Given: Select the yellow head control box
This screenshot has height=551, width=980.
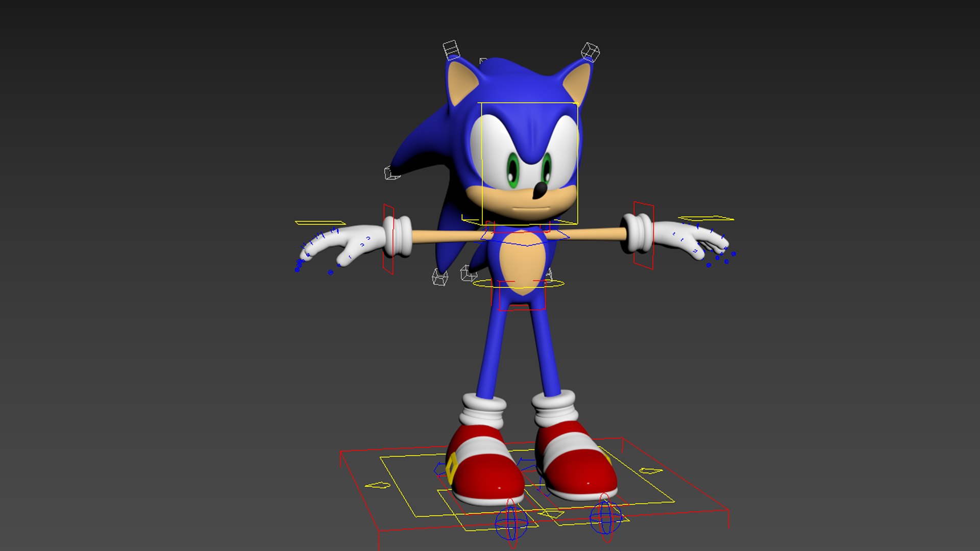Looking at the screenshot, I should 529,163.
